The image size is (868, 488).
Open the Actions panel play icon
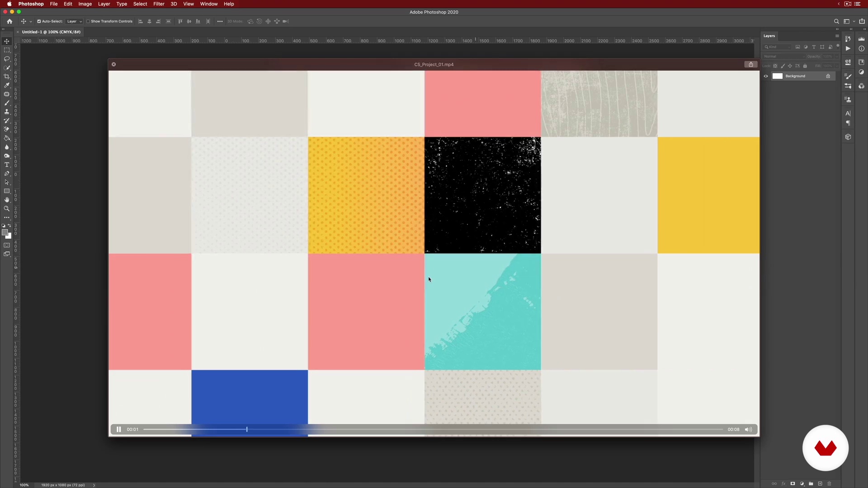point(848,49)
